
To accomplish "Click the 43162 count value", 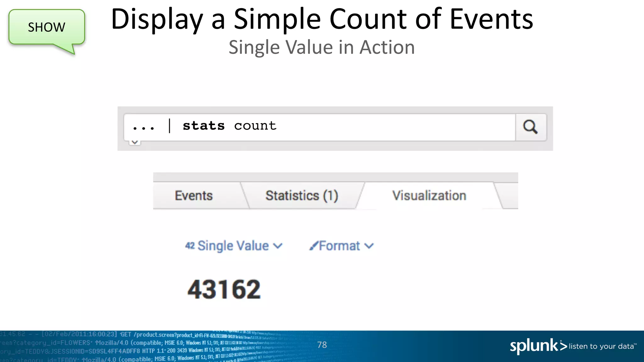I will pos(224,289).
